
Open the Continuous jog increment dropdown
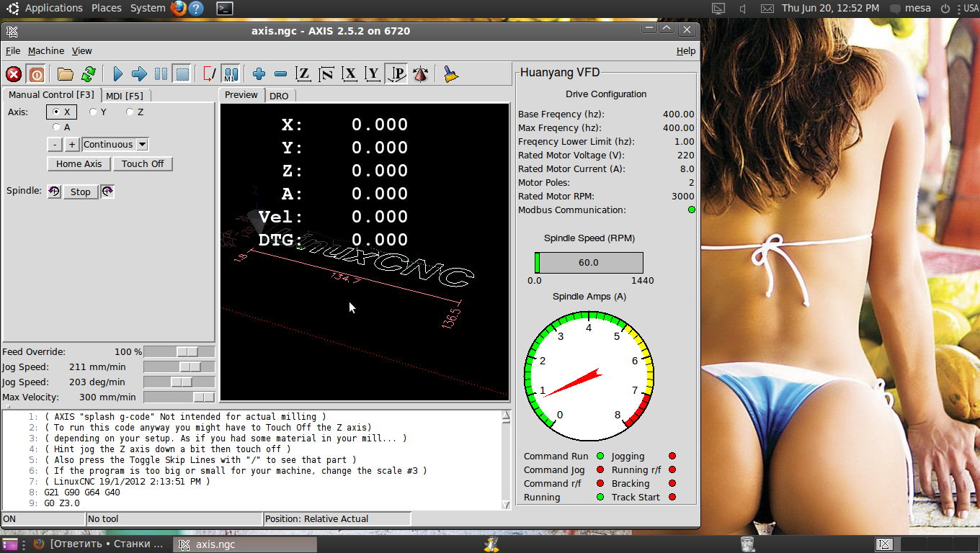click(115, 145)
